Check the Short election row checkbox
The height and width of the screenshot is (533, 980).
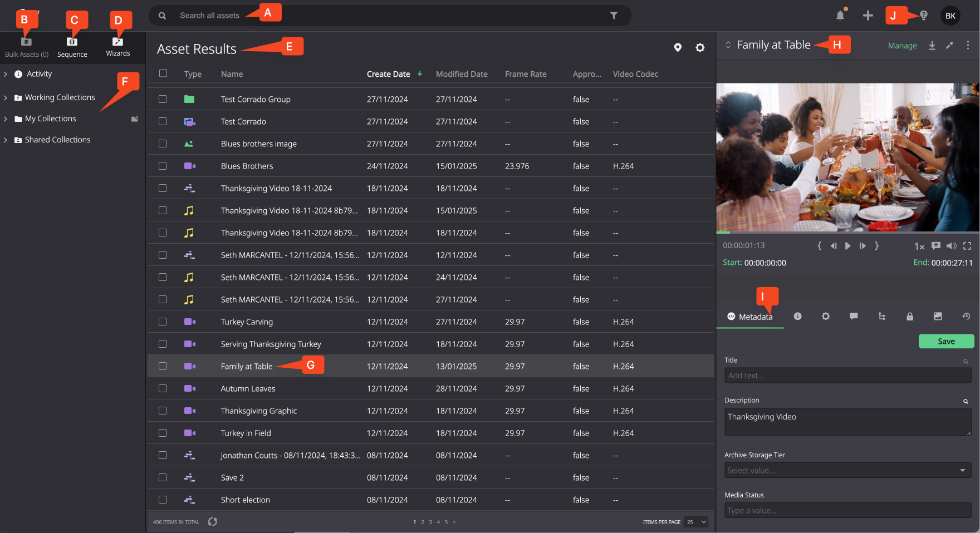[x=163, y=500]
